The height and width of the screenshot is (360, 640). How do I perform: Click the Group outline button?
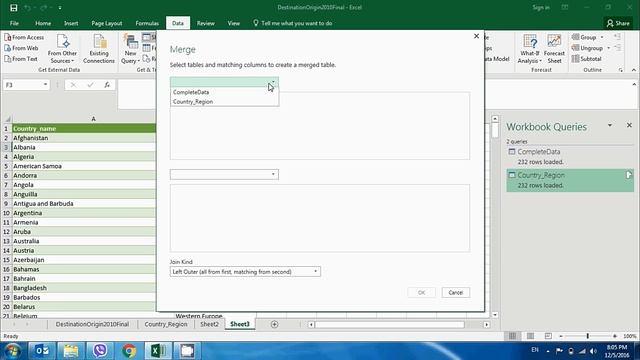[588, 37]
